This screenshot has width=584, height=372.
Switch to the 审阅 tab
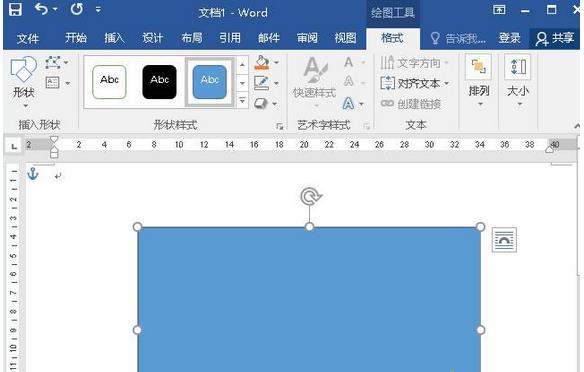tap(307, 38)
